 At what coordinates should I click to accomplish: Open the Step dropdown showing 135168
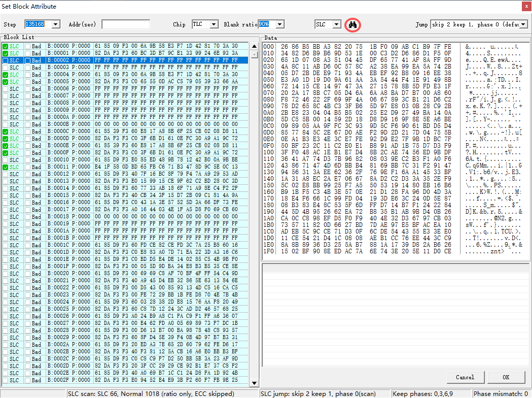[56, 24]
